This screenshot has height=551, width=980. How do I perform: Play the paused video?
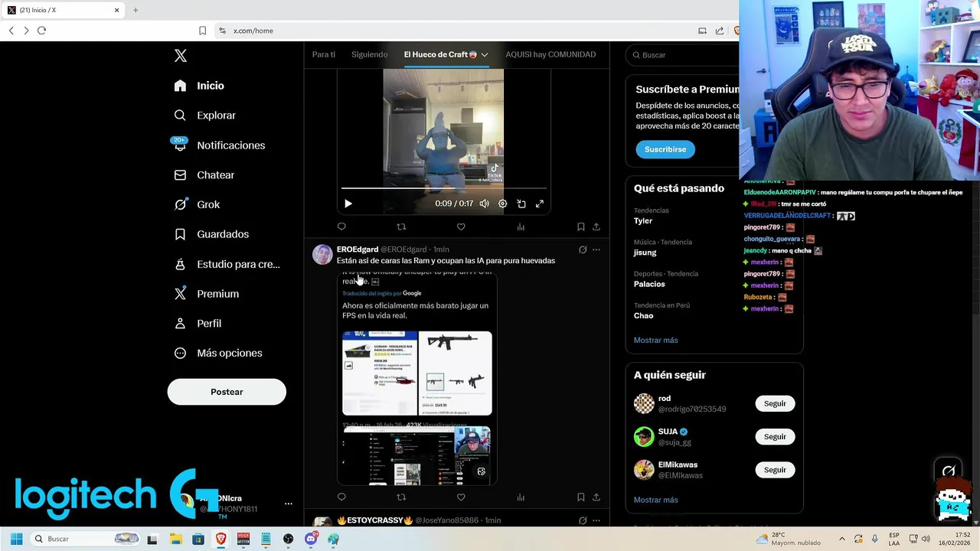(348, 204)
